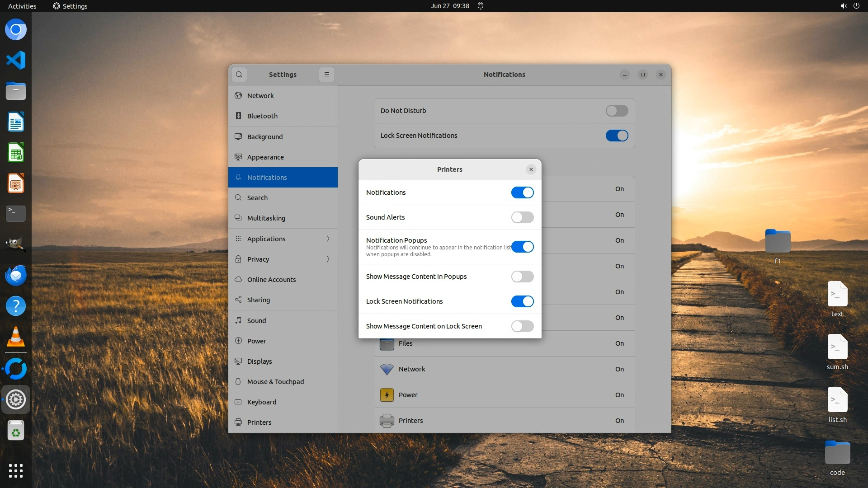Open Thunderbird from the dock

click(16, 275)
